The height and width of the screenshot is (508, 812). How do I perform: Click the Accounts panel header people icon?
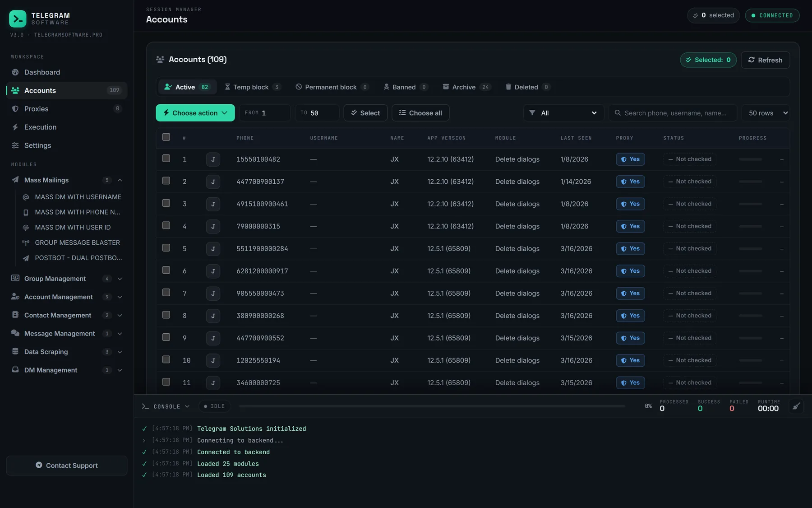160,60
